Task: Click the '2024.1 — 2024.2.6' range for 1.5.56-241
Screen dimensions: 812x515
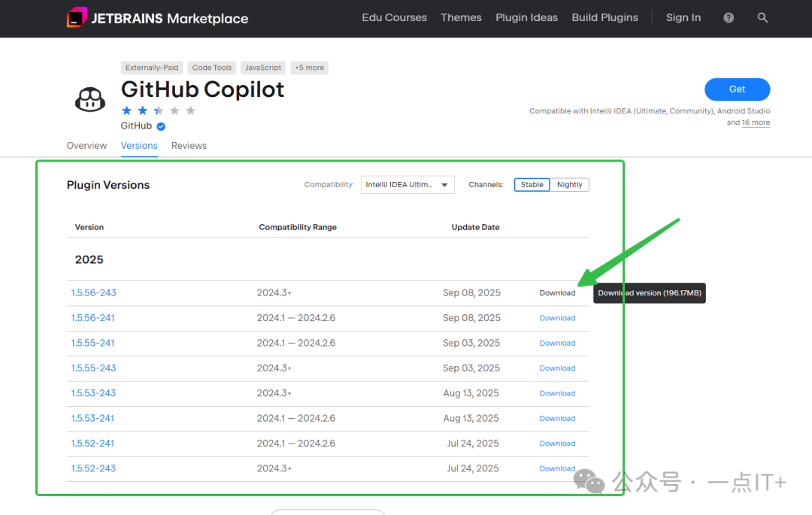Action: [296, 318]
